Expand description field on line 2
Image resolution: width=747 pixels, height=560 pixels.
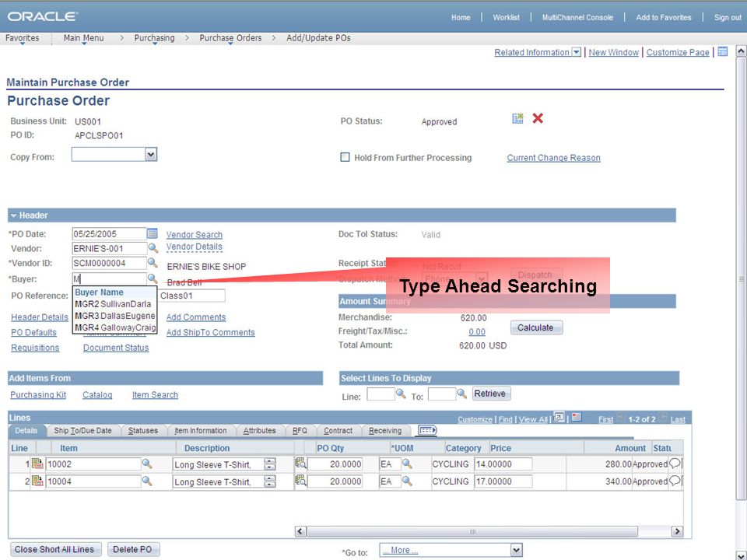point(270,481)
